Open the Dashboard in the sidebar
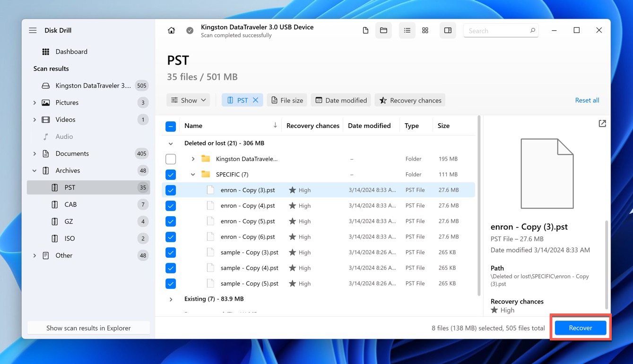Viewport: 633px width, 364px height. pos(71,51)
